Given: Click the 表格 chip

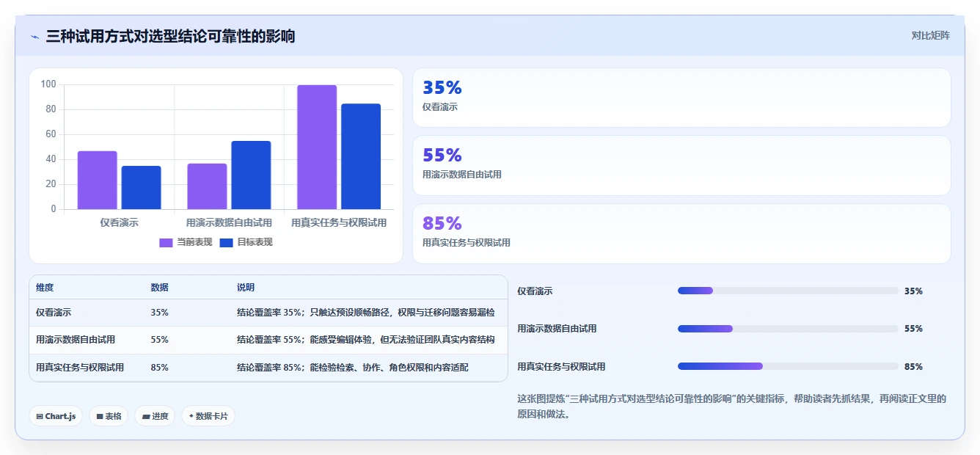Looking at the screenshot, I should coord(109,416).
